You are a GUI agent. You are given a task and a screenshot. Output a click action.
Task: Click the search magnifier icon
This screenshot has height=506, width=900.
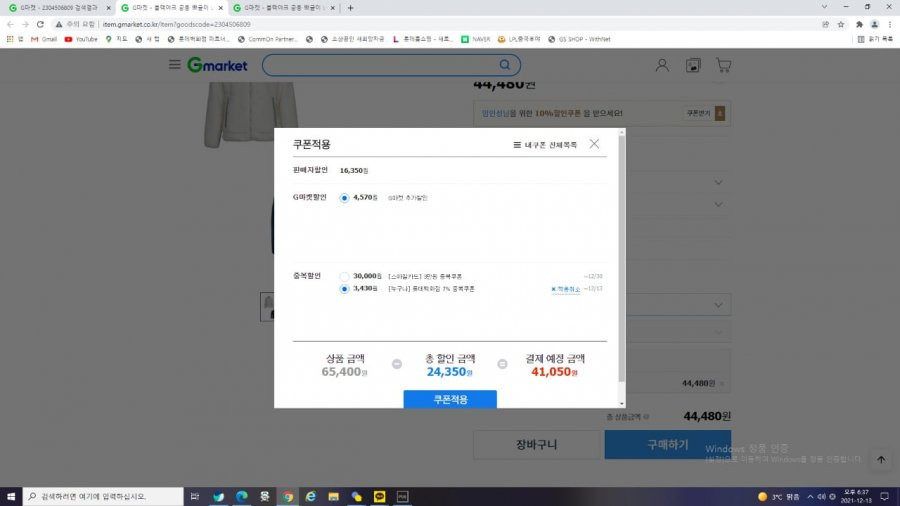[x=505, y=65]
